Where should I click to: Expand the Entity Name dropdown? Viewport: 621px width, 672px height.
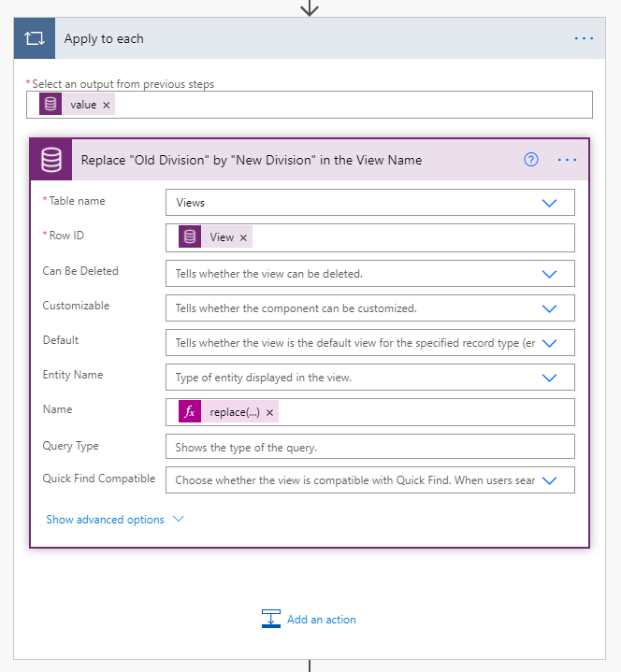point(549,378)
